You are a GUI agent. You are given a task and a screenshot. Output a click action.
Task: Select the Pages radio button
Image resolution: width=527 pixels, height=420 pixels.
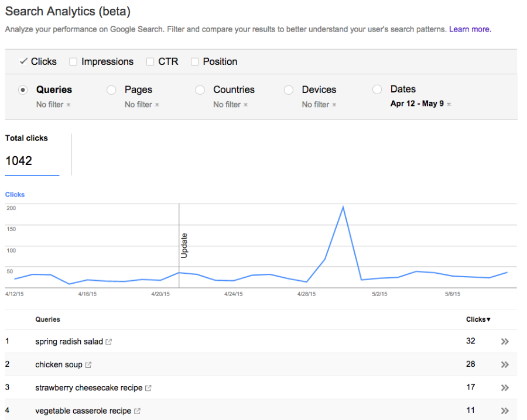(111, 90)
